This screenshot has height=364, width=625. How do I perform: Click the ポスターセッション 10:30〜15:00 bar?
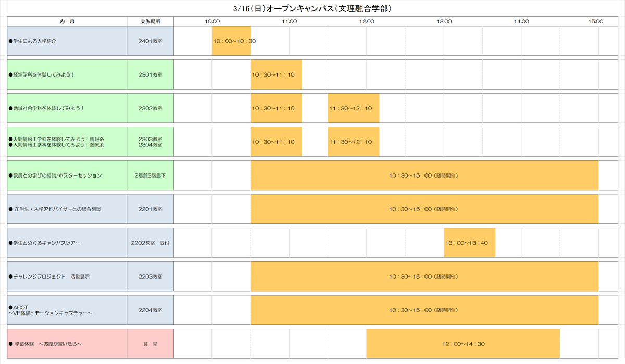[x=424, y=175]
